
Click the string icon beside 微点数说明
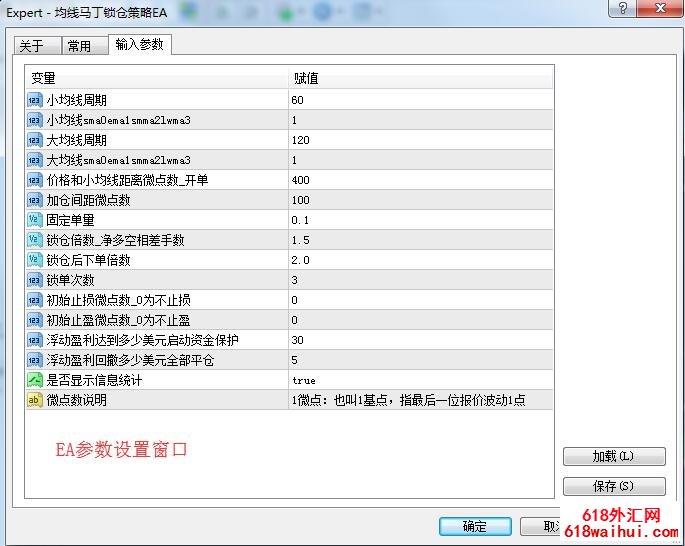point(35,400)
